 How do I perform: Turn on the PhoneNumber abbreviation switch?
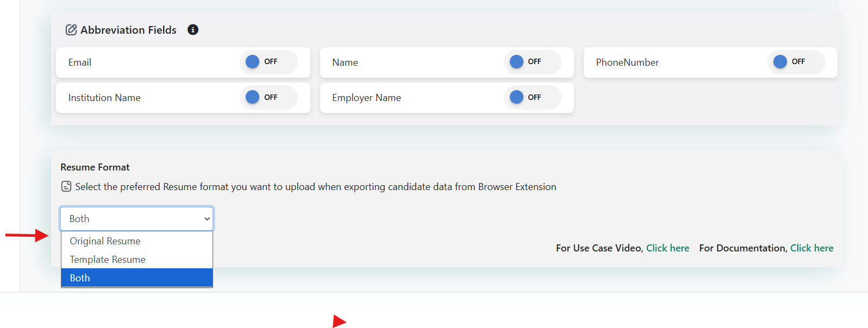(796, 62)
